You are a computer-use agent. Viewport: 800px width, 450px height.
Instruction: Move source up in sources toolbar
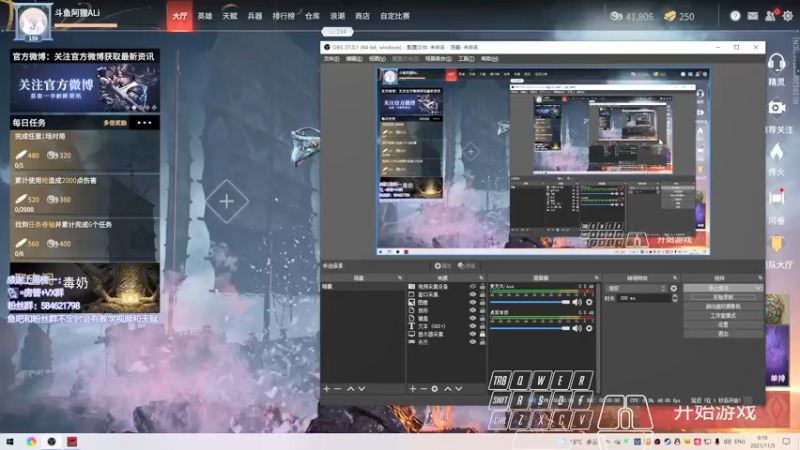tap(447, 389)
